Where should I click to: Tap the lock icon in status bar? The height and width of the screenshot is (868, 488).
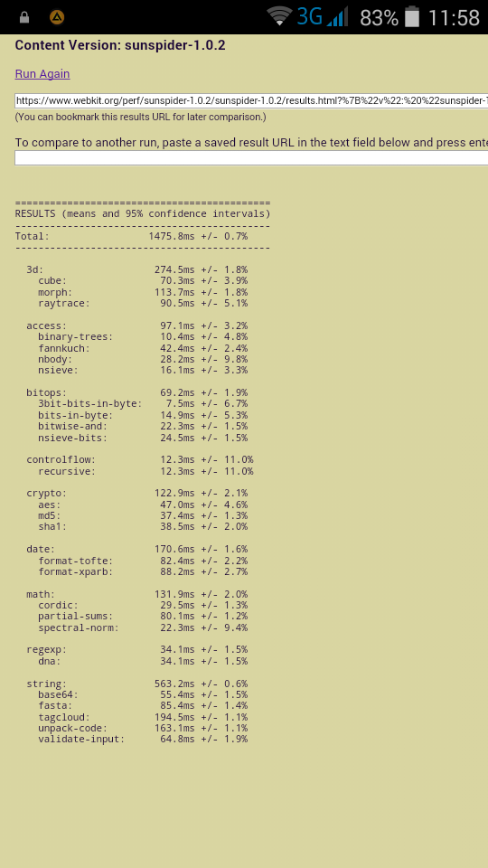(23, 18)
